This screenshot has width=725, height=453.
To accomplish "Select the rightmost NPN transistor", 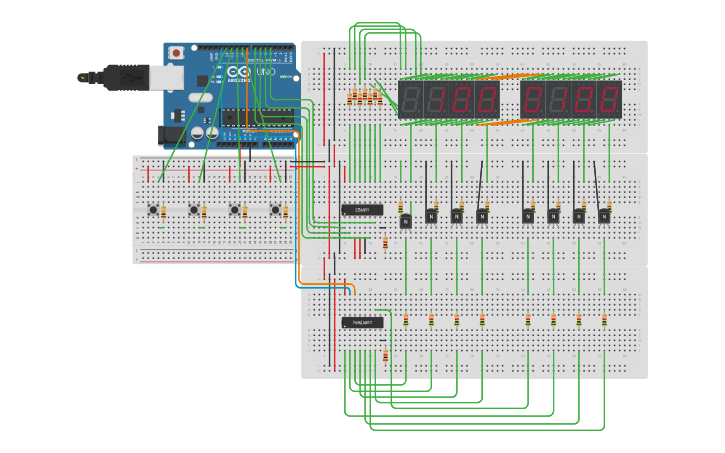I will [x=604, y=216].
